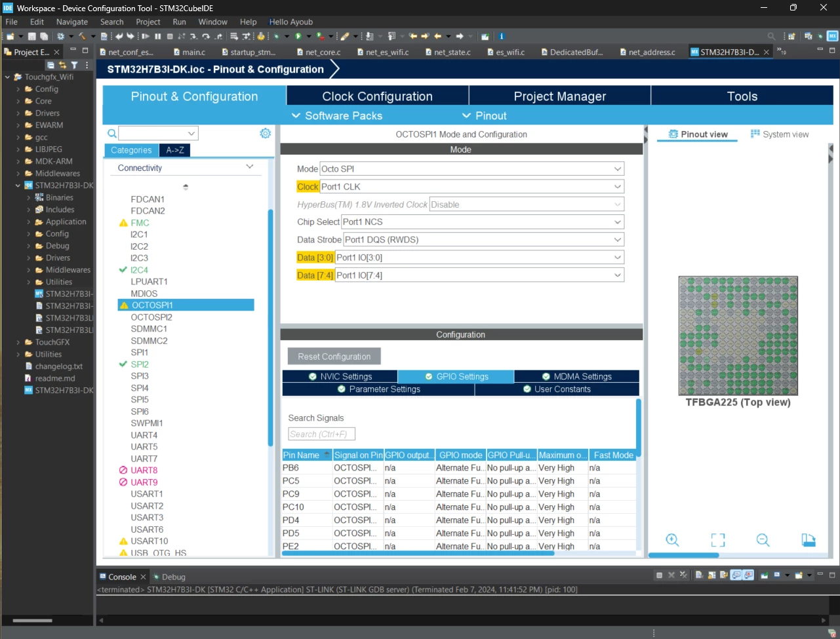This screenshot has width=840, height=639.
Task: Switch to A->Z sorting toggle
Action: pos(175,150)
